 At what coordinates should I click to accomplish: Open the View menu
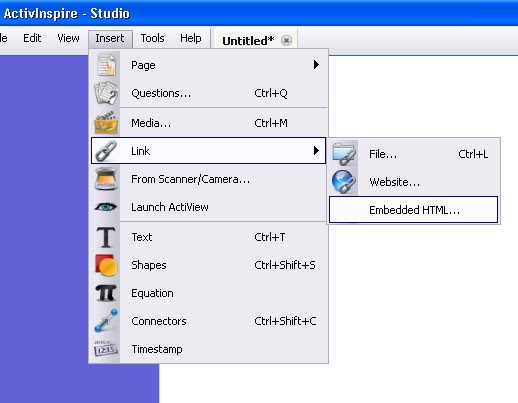click(x=68, y=38)
